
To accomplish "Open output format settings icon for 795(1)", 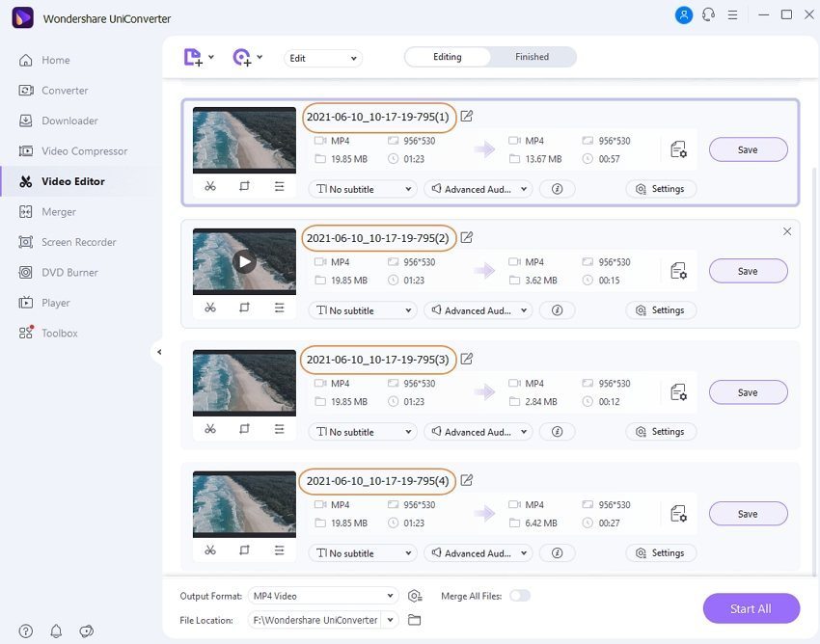I will pos(679,149).
